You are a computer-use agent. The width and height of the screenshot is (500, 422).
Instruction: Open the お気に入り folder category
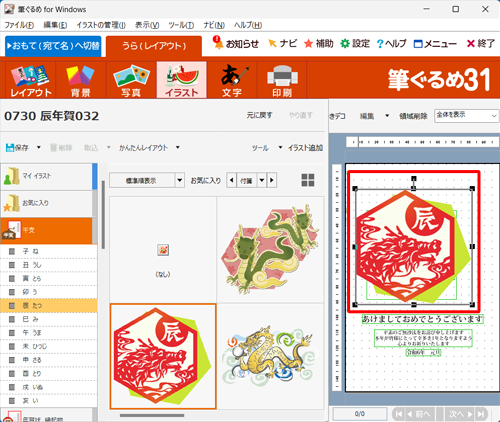[46, 203]
